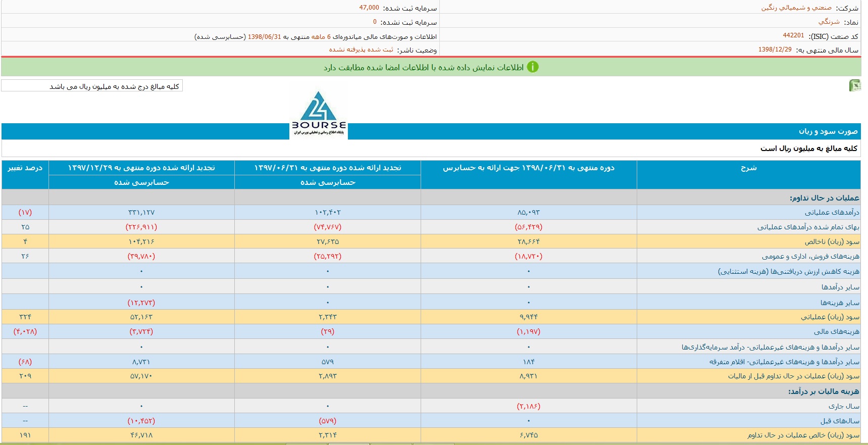868x445 pixels.
Task: Click row label 'سود (زیان) عملیات در حال تداوم قبل از مالیات'
Action: (793, 376)
